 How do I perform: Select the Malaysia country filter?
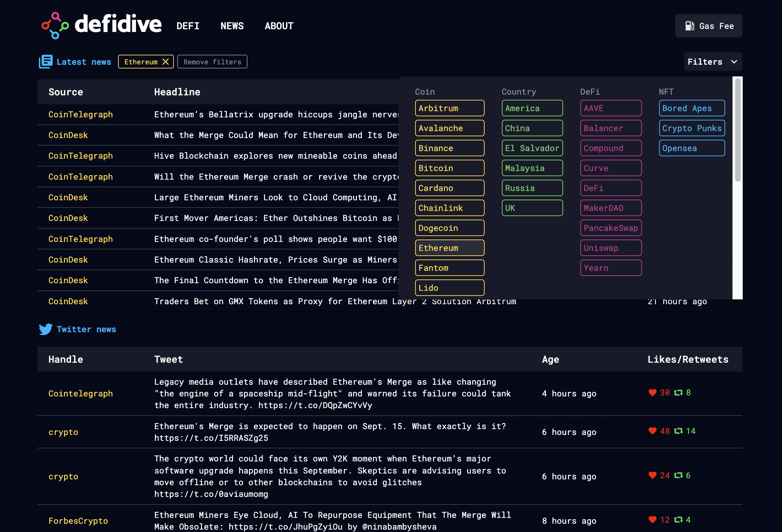click(x=532, y=168)
